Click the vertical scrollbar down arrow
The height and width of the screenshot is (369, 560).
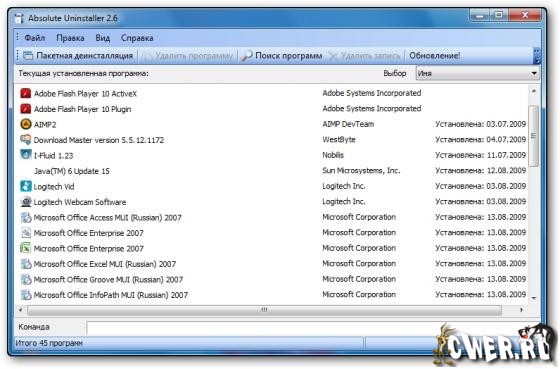(x=534, y=298)
